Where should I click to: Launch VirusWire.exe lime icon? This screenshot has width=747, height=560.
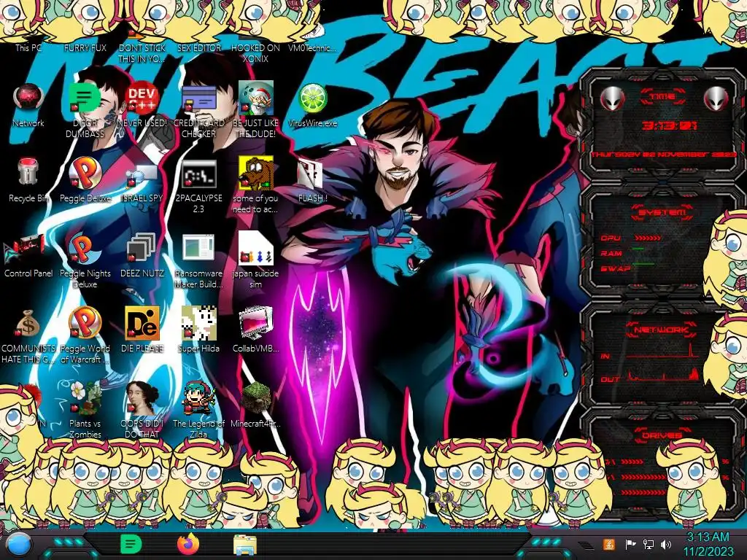coord(312,98)
